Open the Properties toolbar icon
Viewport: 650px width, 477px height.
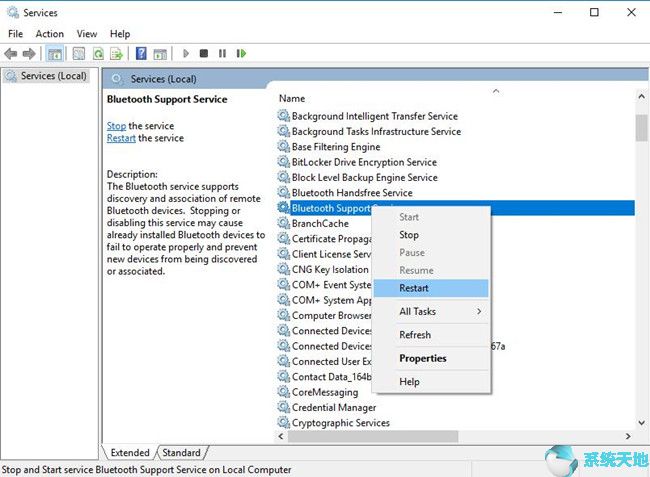79,53
